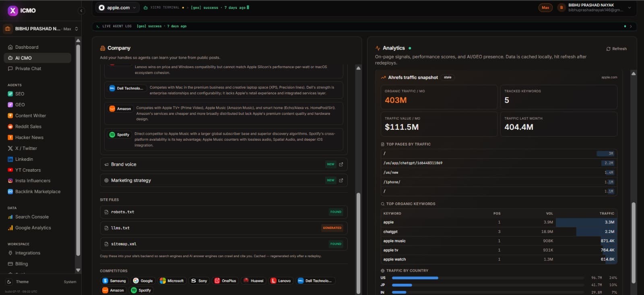Viewport: 644px width, 295px height.
Task: Open the Backlink Marketplace icon
Action: 10,192
